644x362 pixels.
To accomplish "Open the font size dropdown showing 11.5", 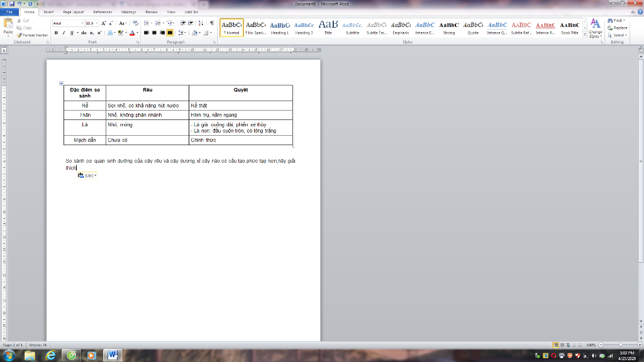I will [97, 23].
